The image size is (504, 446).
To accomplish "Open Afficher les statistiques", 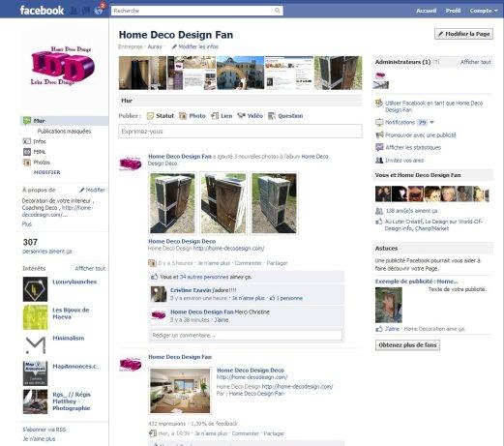I will click(x=413, y=147).
